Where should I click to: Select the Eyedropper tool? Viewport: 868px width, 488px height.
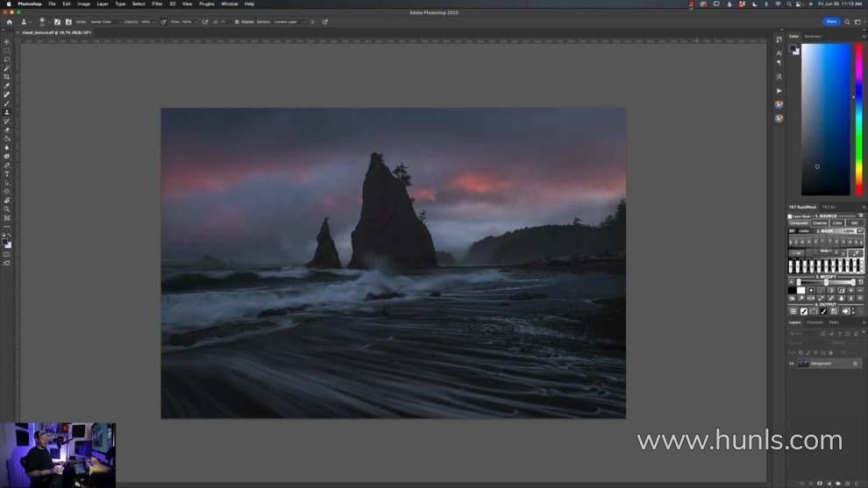click(7, 86)
